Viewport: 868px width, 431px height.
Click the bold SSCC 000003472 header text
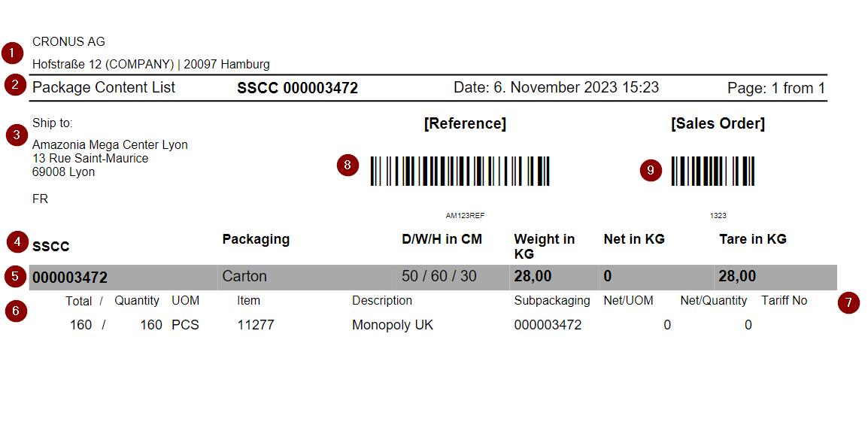click(297, 88)
